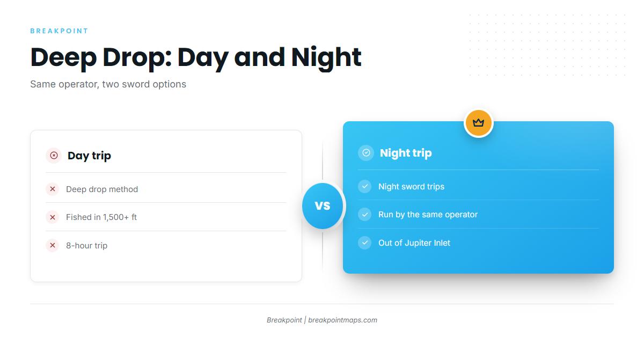644x338 pixels.
Task: Click the Deep Drop: Day and Night title
Action: click(196, 57)
